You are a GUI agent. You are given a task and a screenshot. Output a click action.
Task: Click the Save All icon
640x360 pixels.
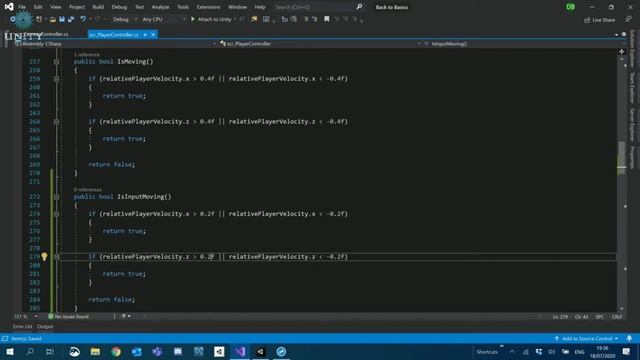point(71,19)
